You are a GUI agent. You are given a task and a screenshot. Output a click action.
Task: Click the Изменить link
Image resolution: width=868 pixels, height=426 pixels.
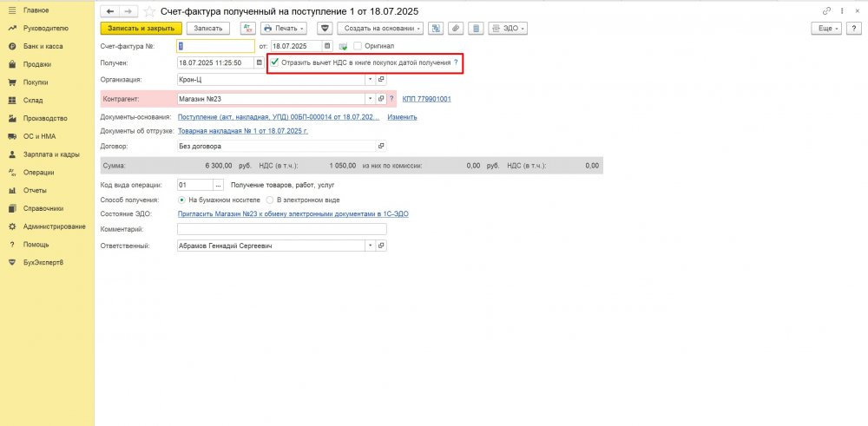pos(402,117)
